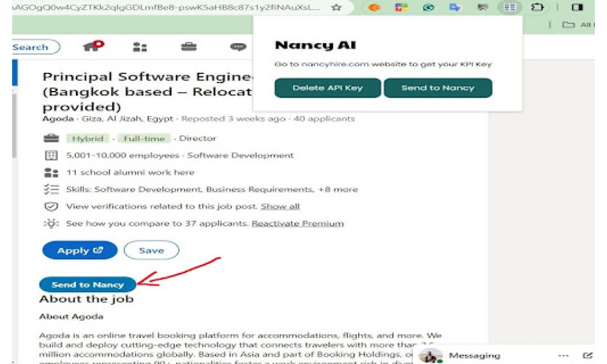Click Reactivate Premium link

click(297, 223)
